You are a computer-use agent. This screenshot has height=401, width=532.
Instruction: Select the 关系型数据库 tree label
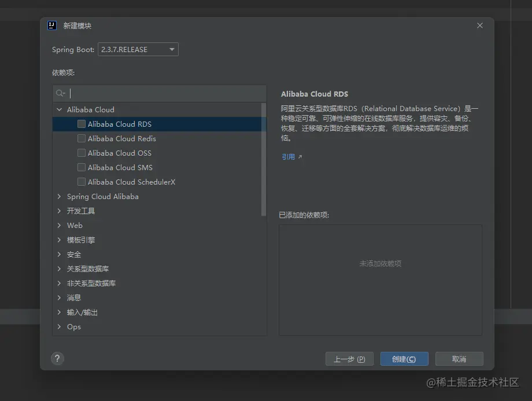(x=88, y=268)
